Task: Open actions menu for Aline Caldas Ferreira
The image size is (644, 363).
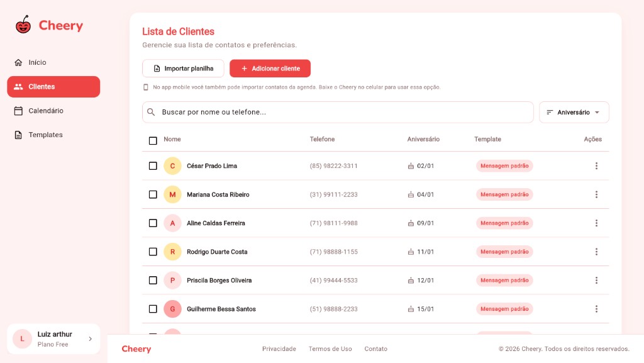Action: 596,223
